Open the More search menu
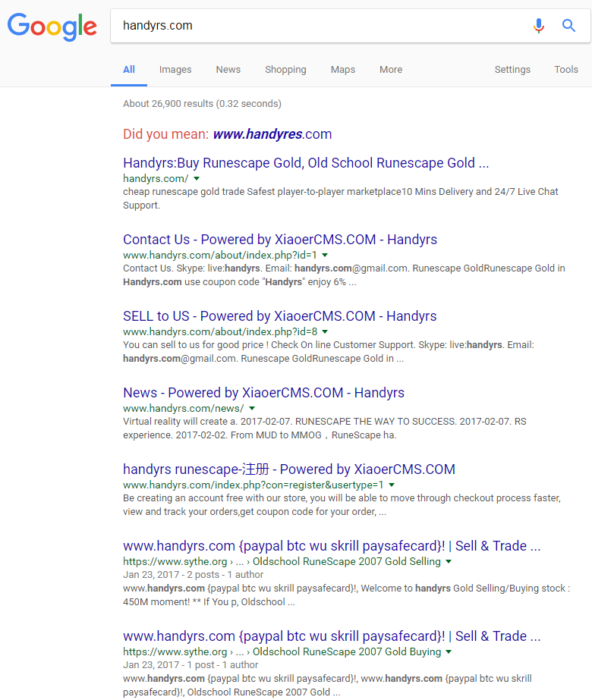592x700 pixels. pyautogui.click(x=391, y=70)
